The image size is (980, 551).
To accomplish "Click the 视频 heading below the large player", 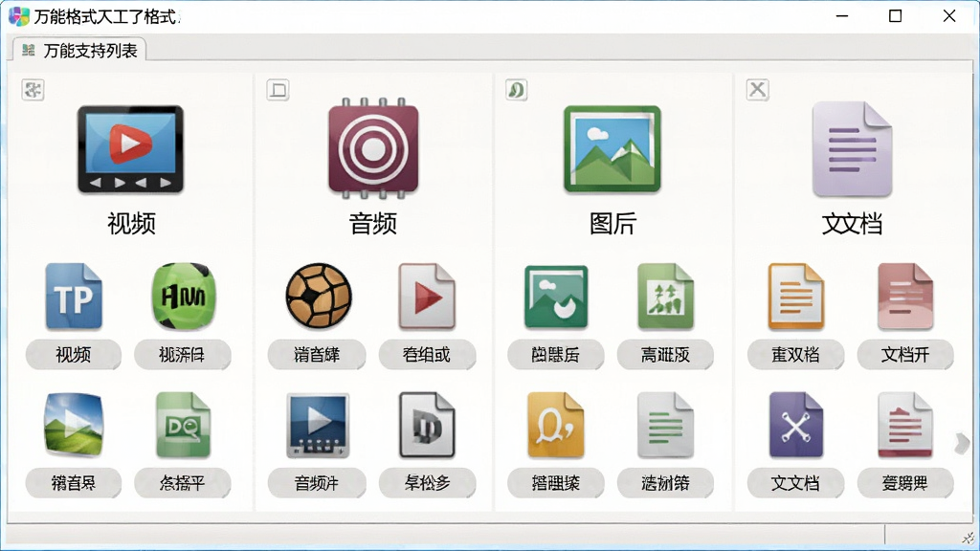I will (x=131, y=223).
